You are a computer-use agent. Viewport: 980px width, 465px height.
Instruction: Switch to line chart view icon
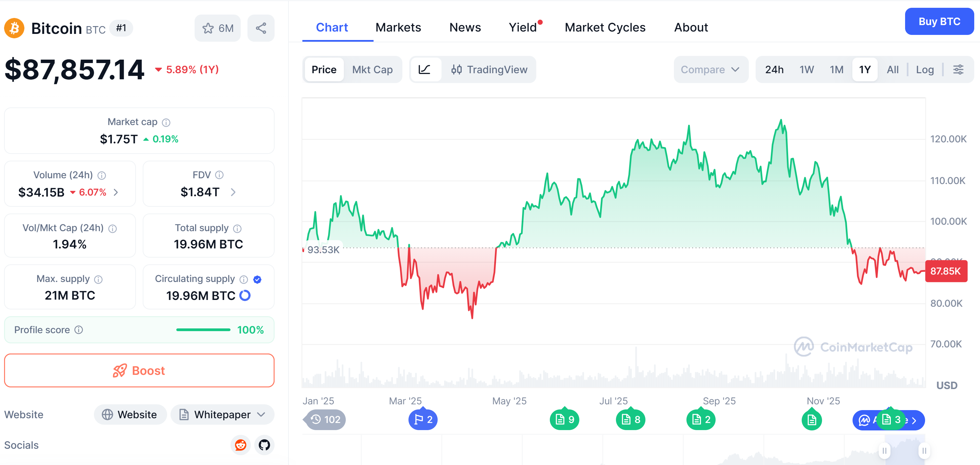[x=425, y=69]
